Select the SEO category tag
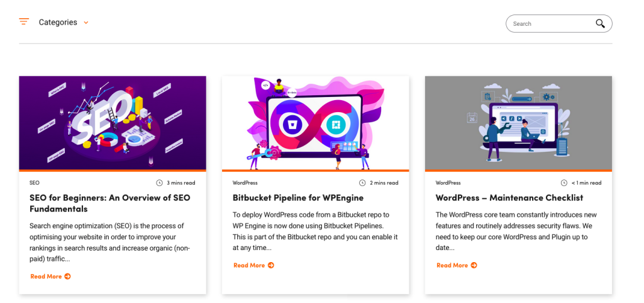Screen dimensions: 644x303 [x=35, y=183]
